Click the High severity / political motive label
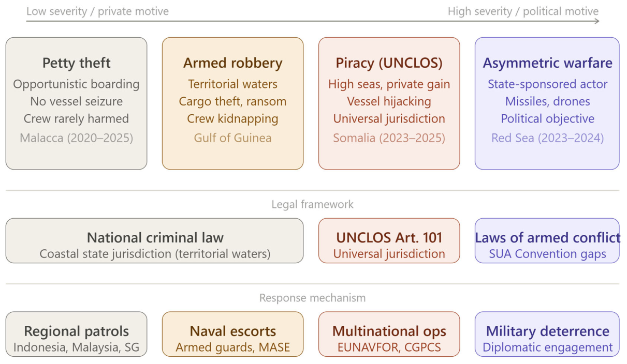Viewport: 627px width, 364px height. point(523,11)
